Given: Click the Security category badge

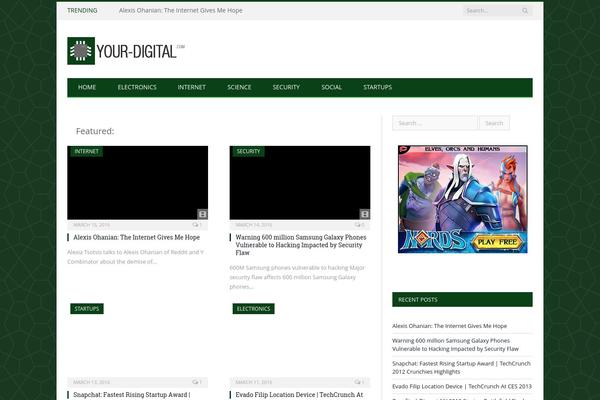Looking at the screenshot, I should (x=248, y=152).
